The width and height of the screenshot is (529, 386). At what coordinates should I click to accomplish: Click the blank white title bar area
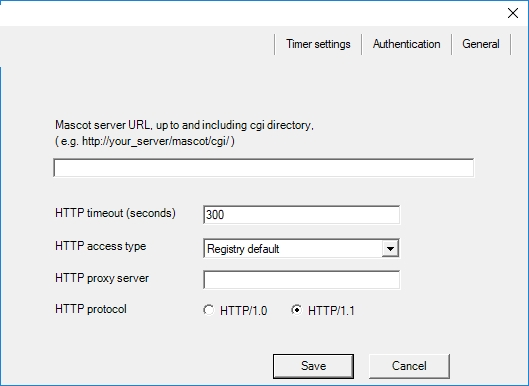(x=250, y=13)
